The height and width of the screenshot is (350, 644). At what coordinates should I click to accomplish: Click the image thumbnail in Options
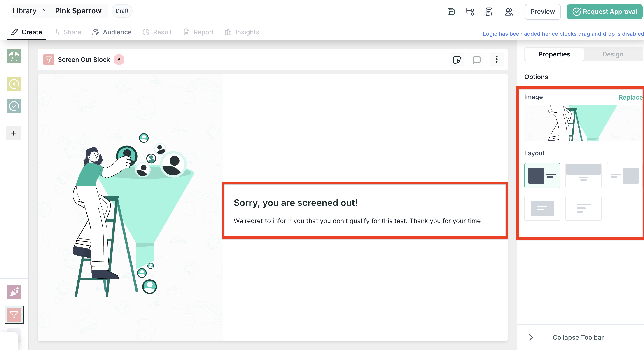(x=583, y=123)
